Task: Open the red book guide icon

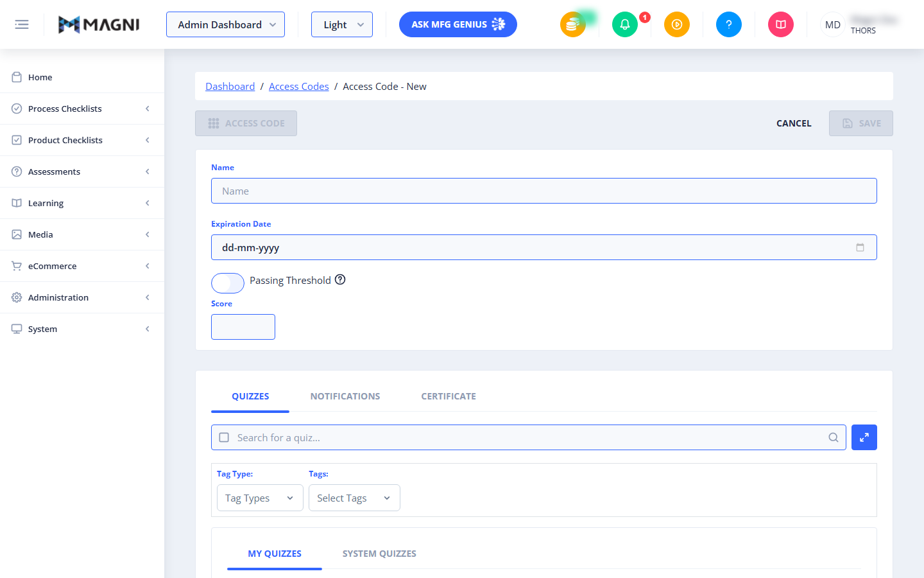Action: 781,24
